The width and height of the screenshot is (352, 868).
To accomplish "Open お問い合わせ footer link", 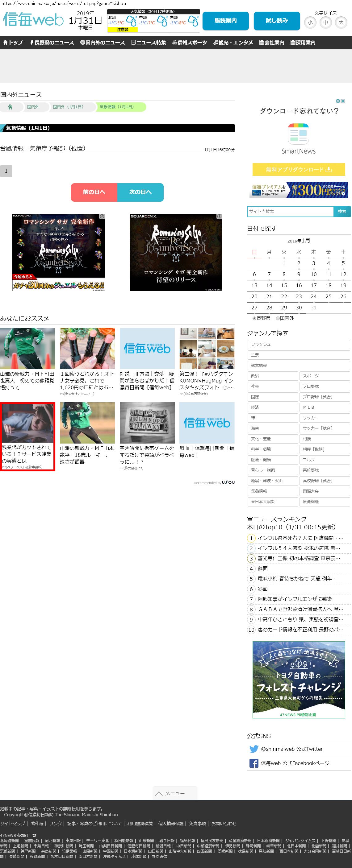I will click(x=224, y=823).
